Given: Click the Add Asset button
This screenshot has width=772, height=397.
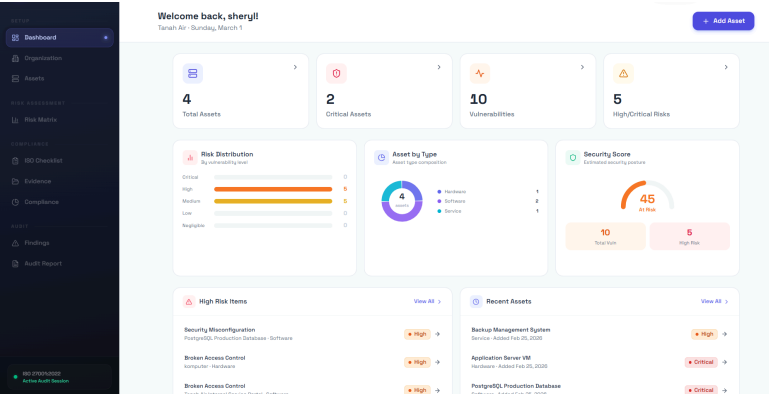Looking at the screenshot, I should (723, 21).
